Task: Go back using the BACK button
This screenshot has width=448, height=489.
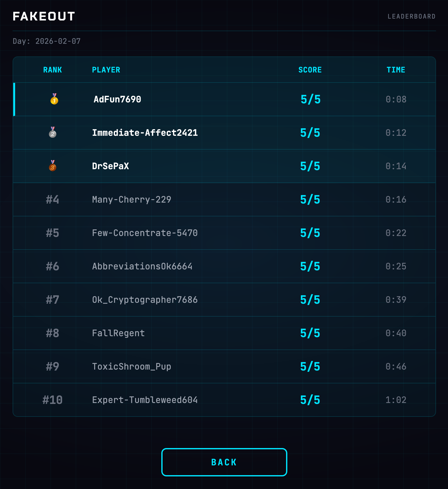Action: tap(224, 462)
